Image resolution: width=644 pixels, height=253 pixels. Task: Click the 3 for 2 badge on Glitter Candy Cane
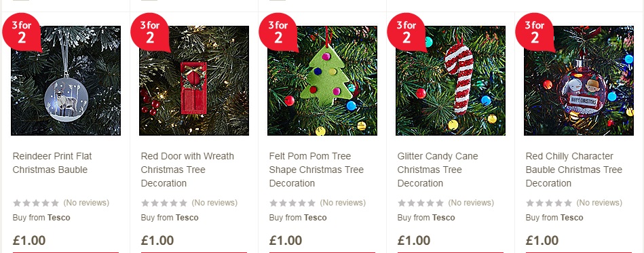pos(406,32)
